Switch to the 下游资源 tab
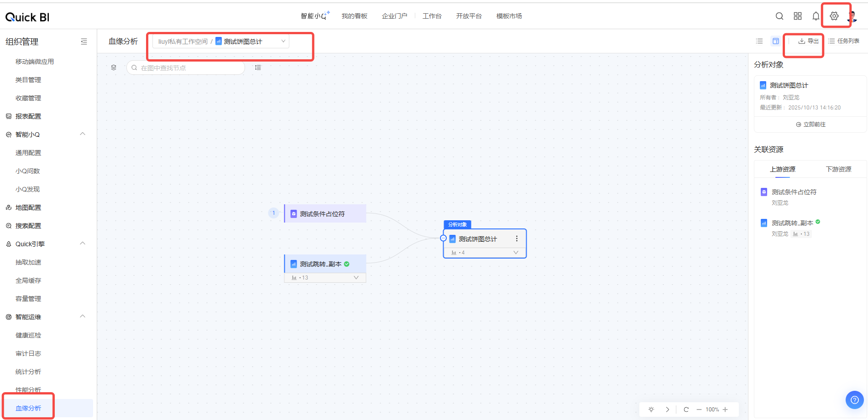 (838, 169)
